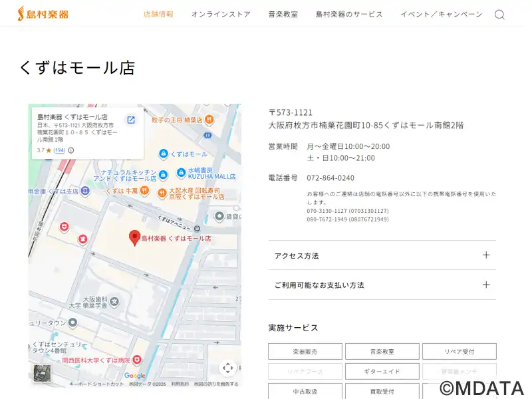The height and width of the screenshot is (399, 532).
Task: Click the センチュリータウン grey location marker
Action: click(x=72, y=323)
